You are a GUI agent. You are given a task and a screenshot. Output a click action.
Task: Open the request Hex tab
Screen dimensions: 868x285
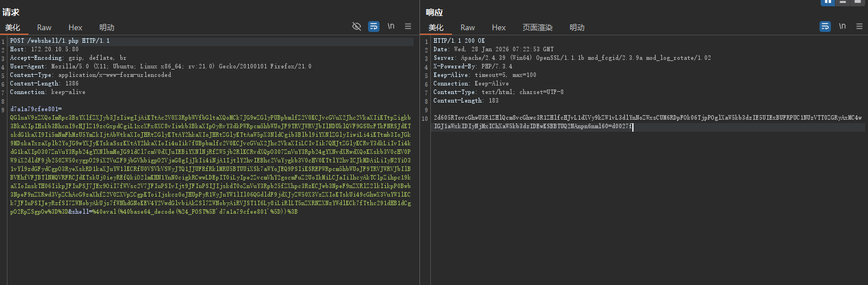click(75, 27)
